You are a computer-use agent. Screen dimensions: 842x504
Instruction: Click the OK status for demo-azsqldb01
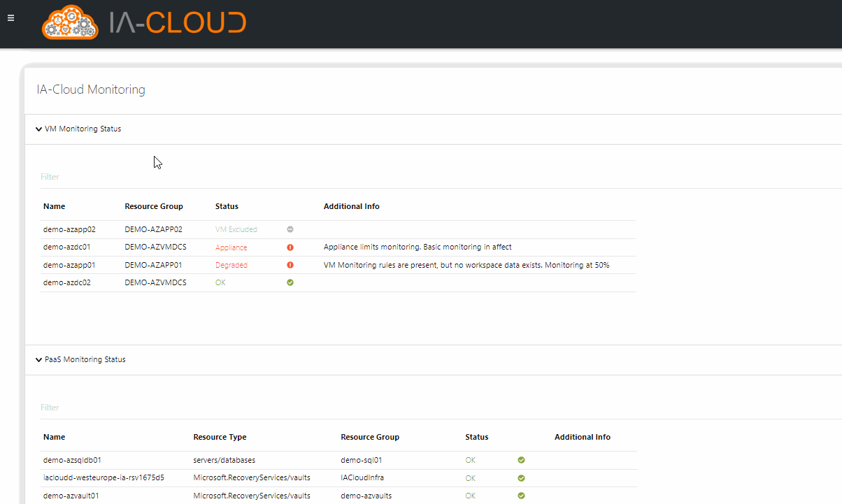(470, 460)
